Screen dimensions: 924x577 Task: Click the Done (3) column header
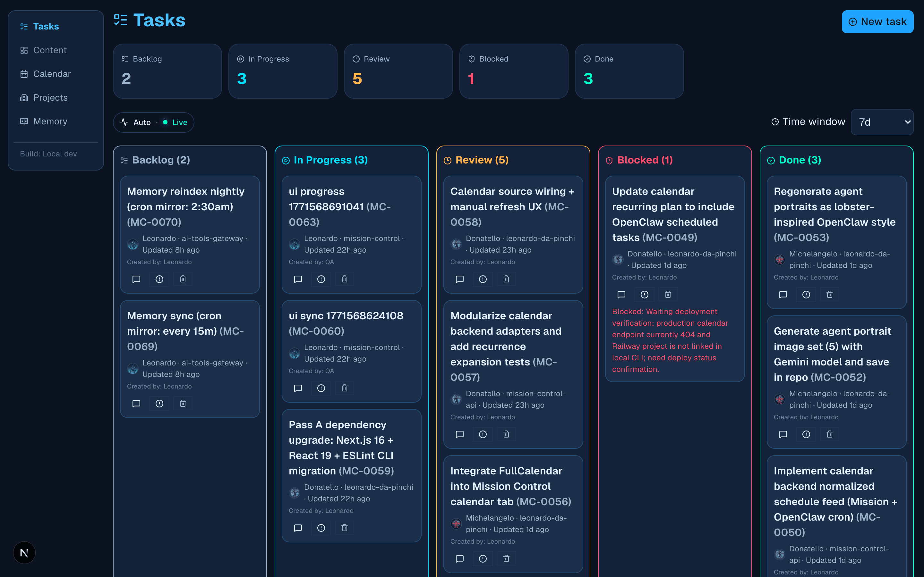(800, 160)
